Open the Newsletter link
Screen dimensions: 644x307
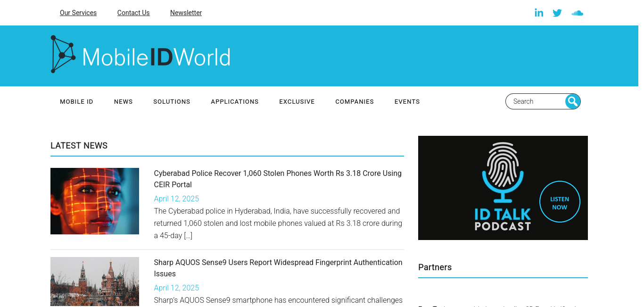pos(186,13)
